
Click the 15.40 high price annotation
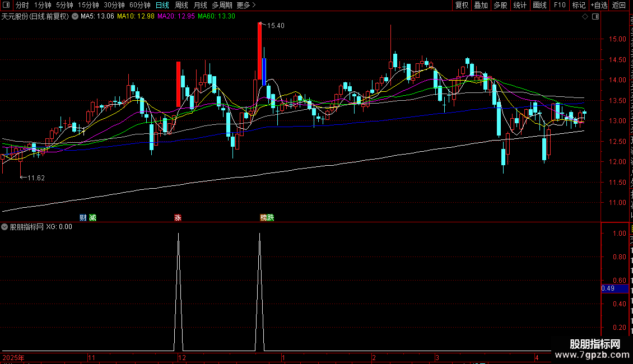(276, 25)
